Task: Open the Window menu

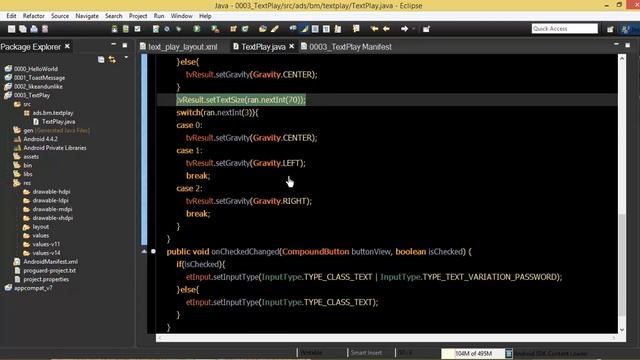Action: [x=182, y=16]
